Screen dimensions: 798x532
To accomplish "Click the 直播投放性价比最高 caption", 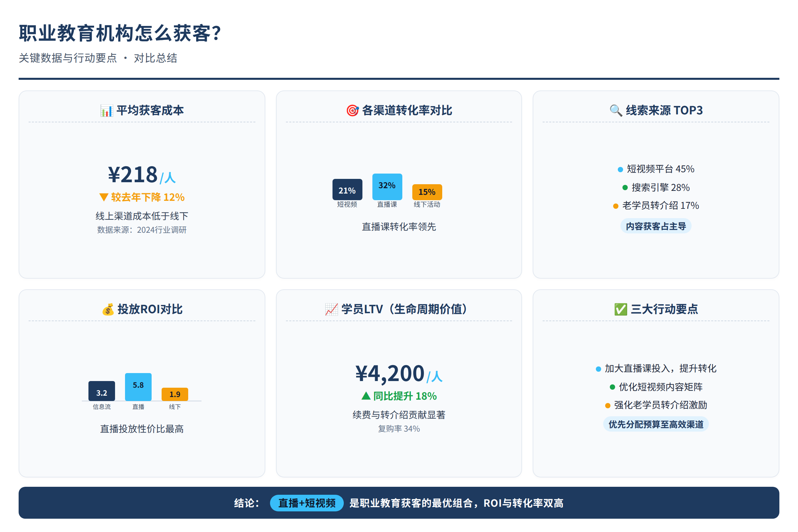I will (142, 429).
